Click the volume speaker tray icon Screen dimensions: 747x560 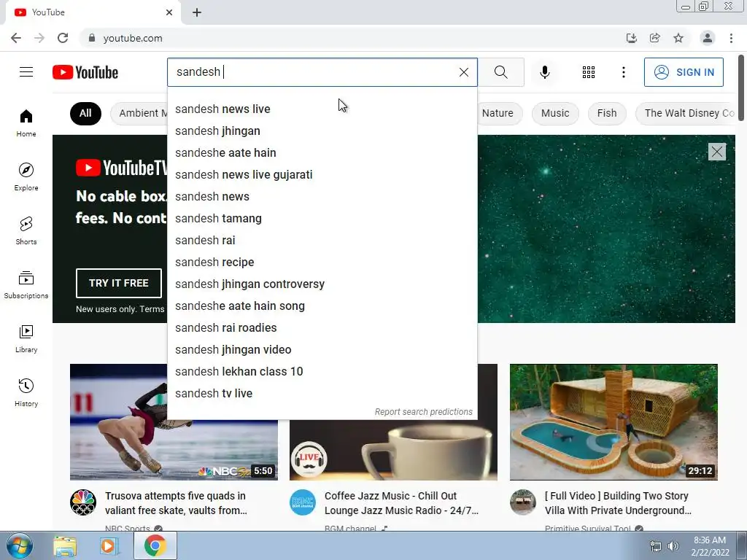tap(673, 546)
